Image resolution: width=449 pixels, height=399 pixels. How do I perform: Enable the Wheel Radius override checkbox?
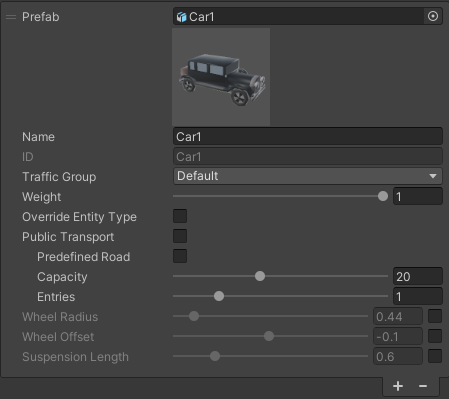pyautogui.click(x=435, y=316)
